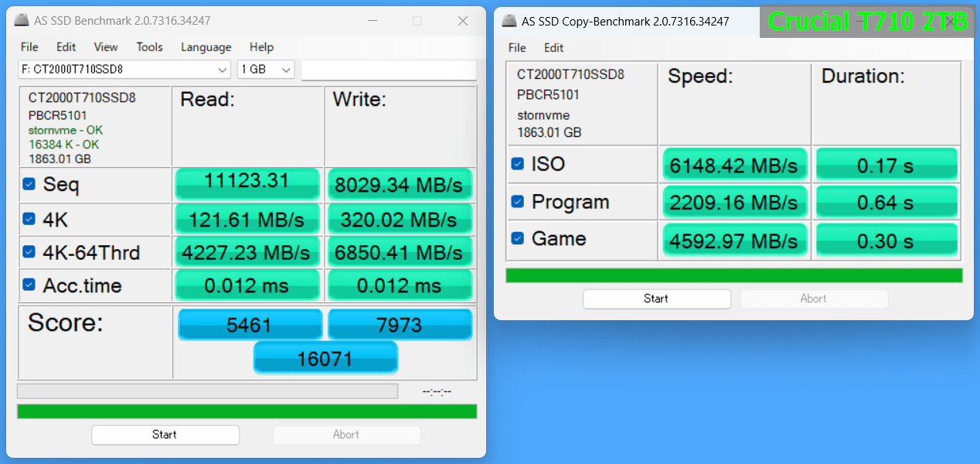This screenshot has height=464, width=980.
Task: Click the Program speed 2209.16 MB/s
Action: [735, 202]
